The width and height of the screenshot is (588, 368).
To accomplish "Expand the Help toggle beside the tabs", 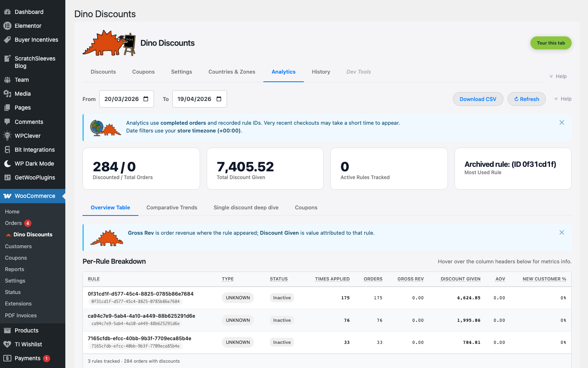I will [x=558, y=76].
